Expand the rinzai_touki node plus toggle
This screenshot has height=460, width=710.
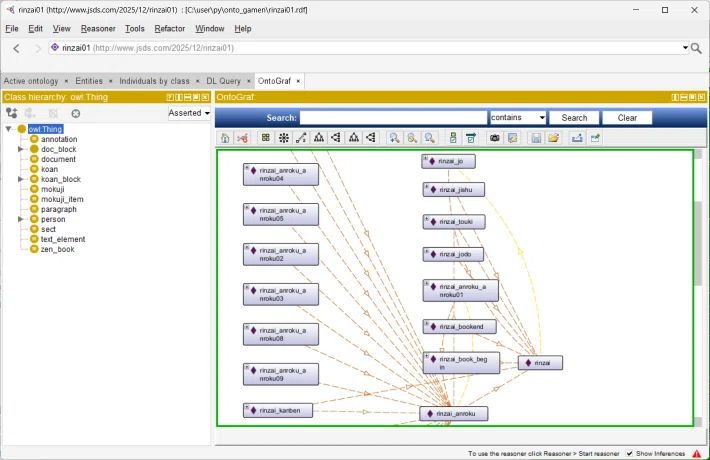point(427,219)
